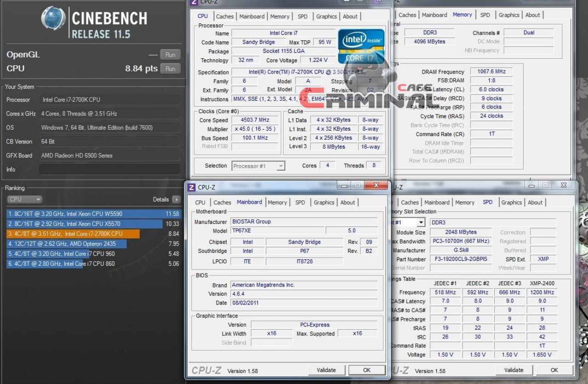Open About tab in CPU-Z Memory window
588x384 pixels.
click(533, 15)
